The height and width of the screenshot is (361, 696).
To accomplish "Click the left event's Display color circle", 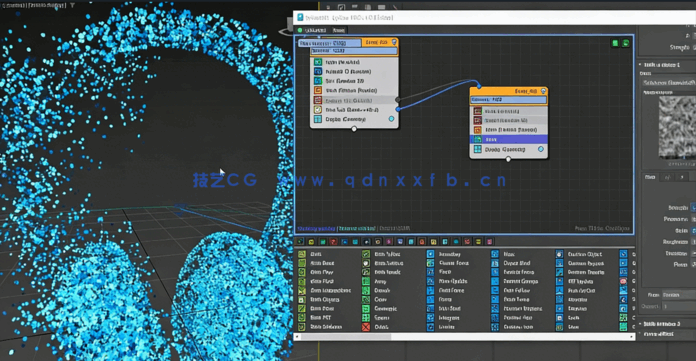I will pos(391,119).
